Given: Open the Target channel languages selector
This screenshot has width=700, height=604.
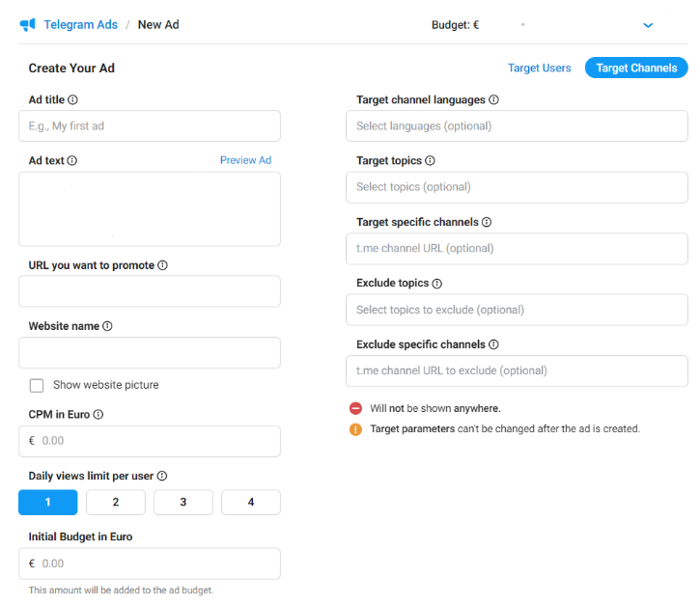Looking at the screenshot, I should pos(517,125).
